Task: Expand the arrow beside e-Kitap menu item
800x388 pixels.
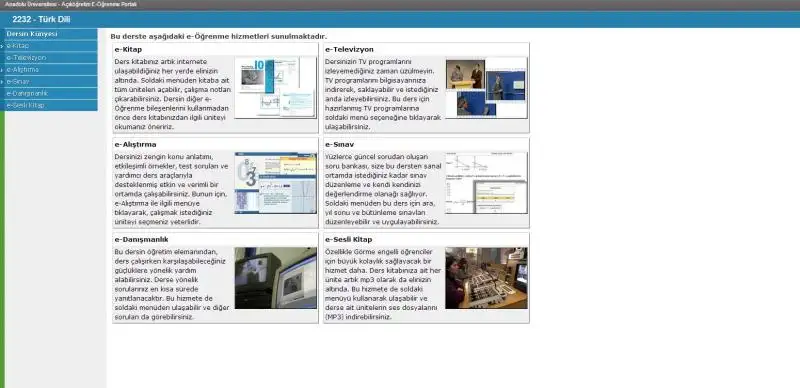Action: pos(3,46)
